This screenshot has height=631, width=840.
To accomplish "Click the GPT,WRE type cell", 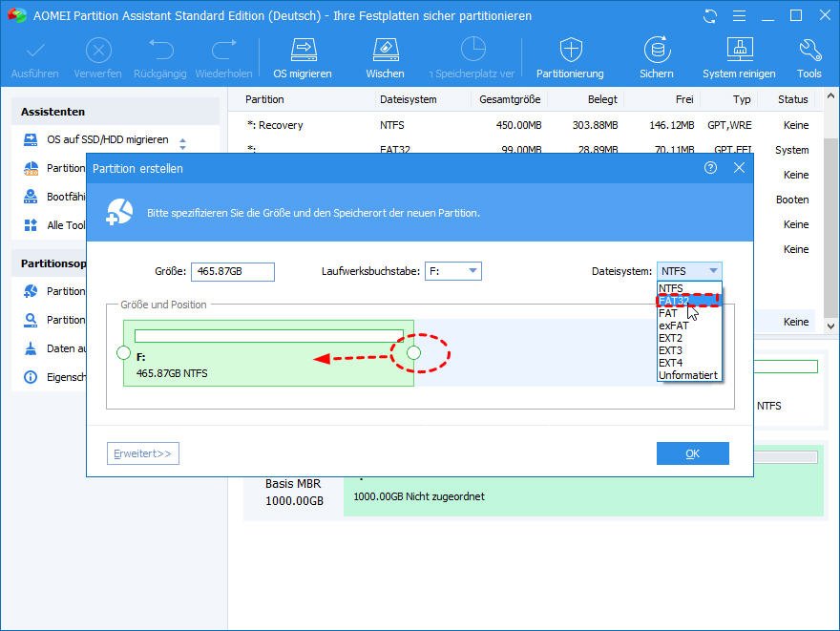I will tap(729, 125).
